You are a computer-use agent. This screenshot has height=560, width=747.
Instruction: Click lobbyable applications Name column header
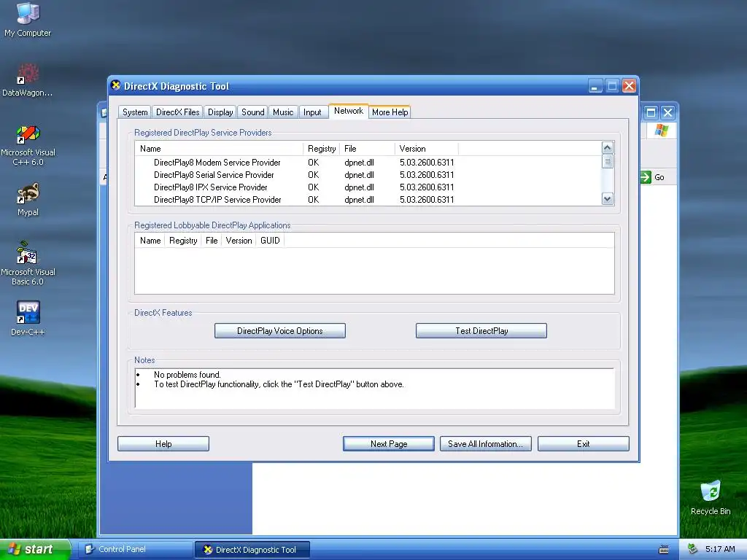pyautogui.click(x=150, y=241)
